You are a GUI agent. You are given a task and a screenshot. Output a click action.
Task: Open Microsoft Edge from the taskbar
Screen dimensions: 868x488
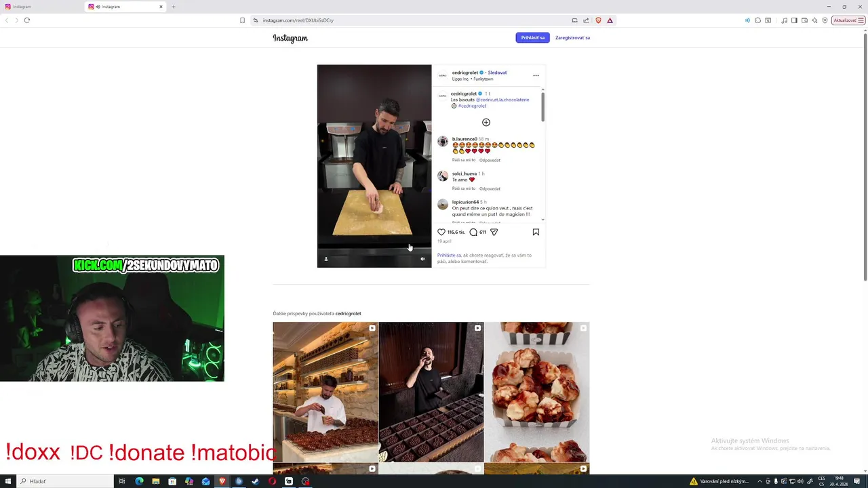139,481
